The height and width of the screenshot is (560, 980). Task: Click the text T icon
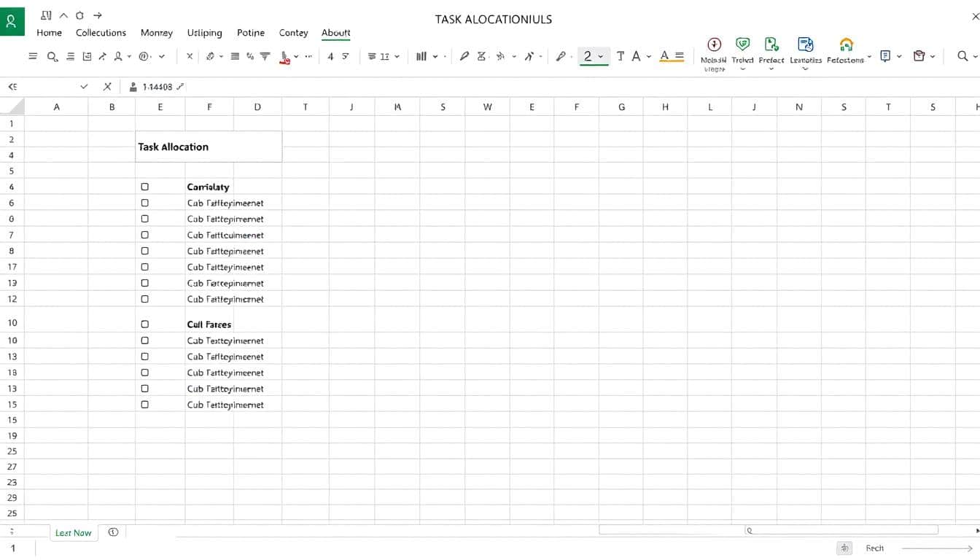tap(621, 56)
